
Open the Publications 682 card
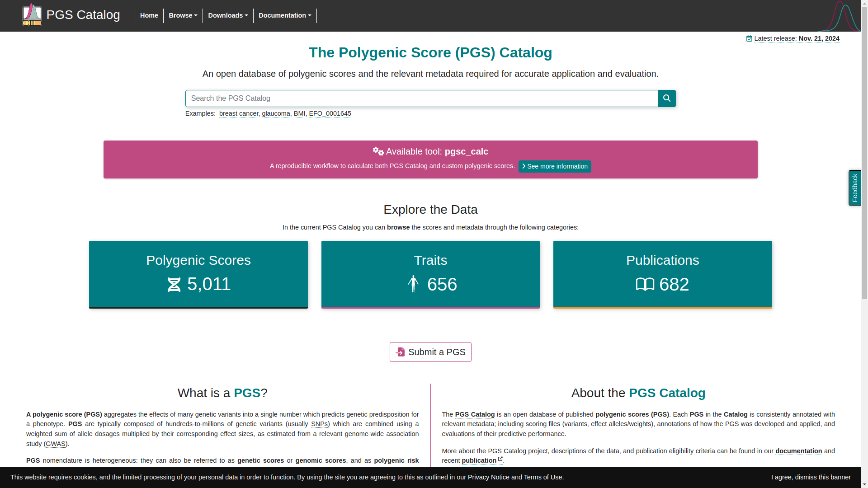pyautogui.click(x=663, y=275)
